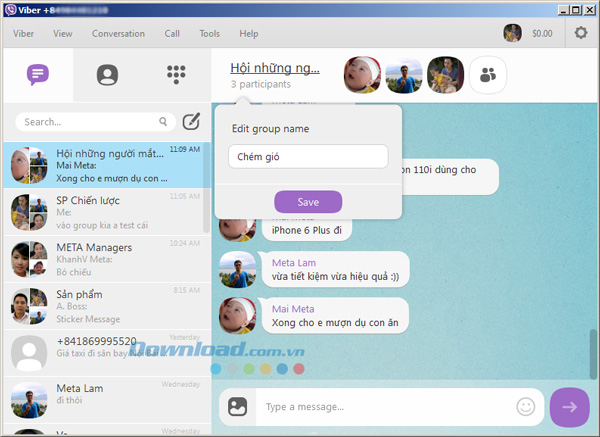Switch to the contacts tab icon
Screen dimensions: 600x437
click(x=107, y=75)
